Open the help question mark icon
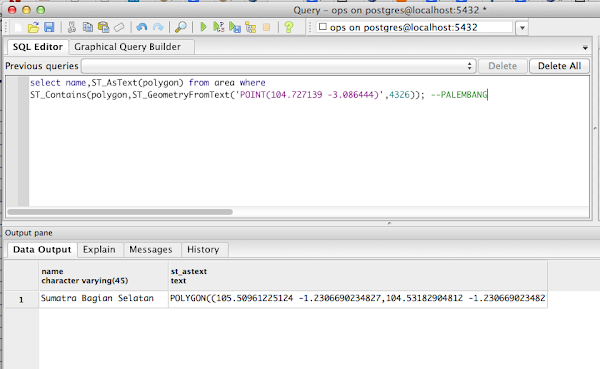 click(x=289, y=27)
